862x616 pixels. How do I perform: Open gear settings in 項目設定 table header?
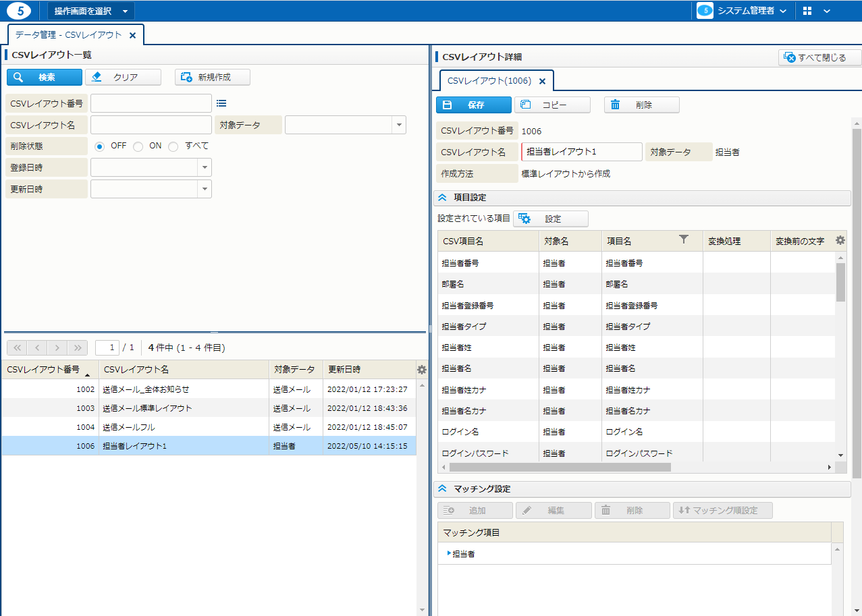coord(840,240)
